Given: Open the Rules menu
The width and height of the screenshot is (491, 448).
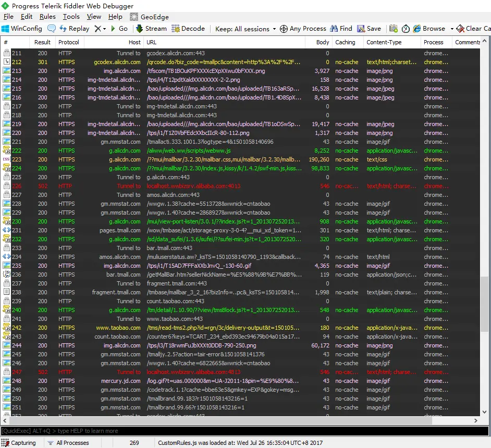Looking at the screenshot, I should point(47,17).
